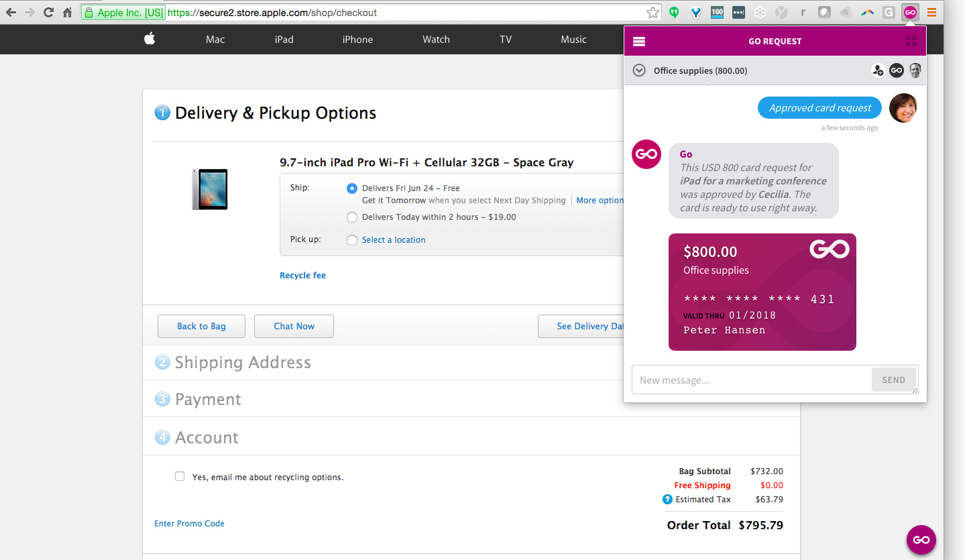Screen dimensions: 965x560
Task: Click the dark Go participant icon
Action: click(897, 70)
